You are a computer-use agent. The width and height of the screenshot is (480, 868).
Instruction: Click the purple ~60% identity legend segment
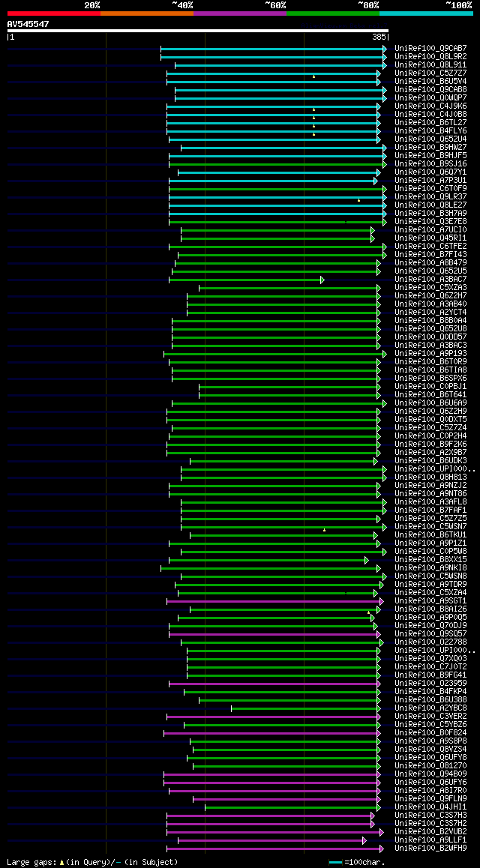[240, 13]
